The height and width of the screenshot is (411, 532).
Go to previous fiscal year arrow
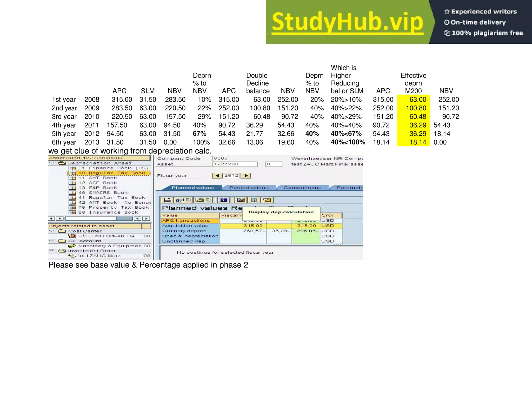point(217,176)
